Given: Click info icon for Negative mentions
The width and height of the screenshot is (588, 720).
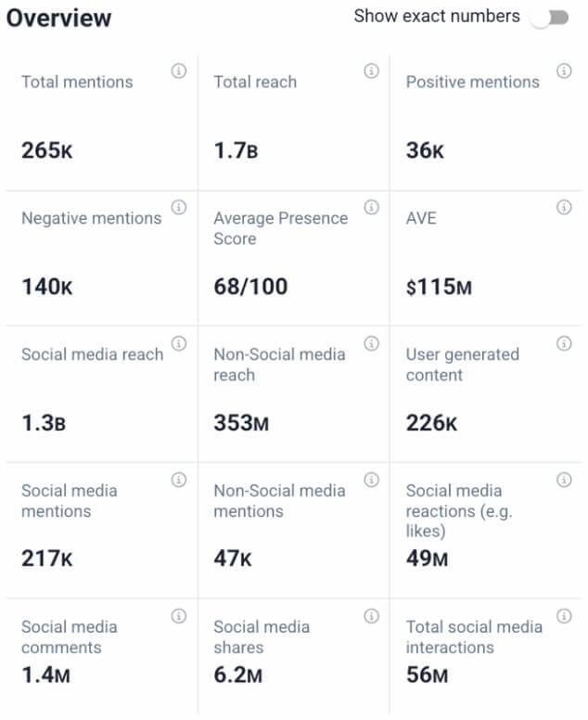Looking at the screenshot, I should tap(179, 207).
